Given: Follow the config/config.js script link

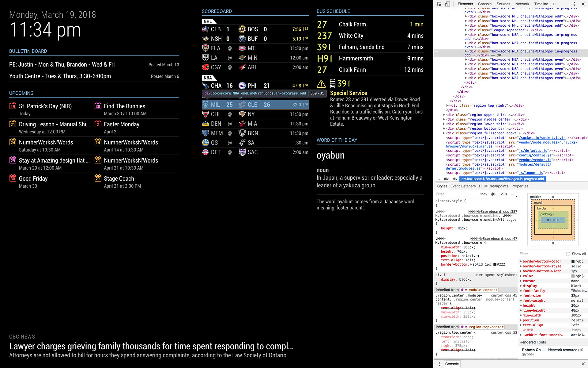Looking at the screenshot, I should point(535,155).
